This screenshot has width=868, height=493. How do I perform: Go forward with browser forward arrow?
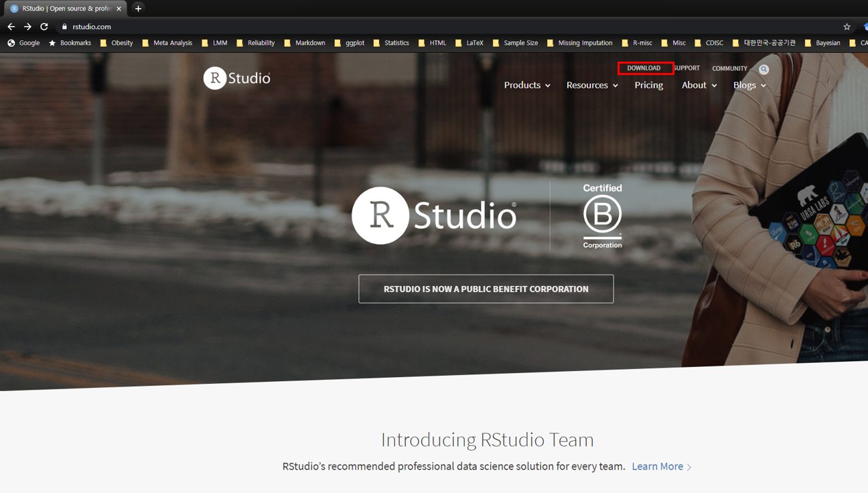(x=27, y=27)
